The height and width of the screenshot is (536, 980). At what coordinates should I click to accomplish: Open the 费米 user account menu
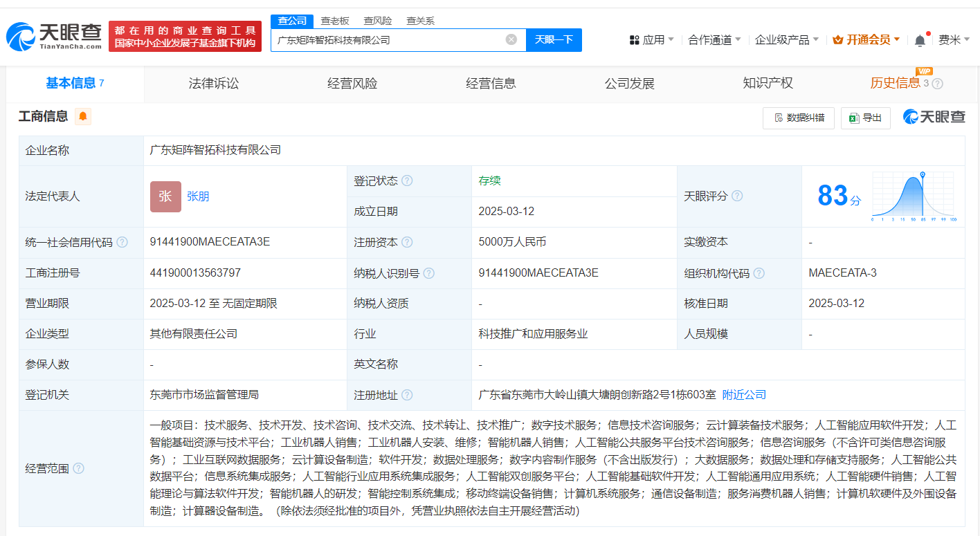(x=954, y=40)
